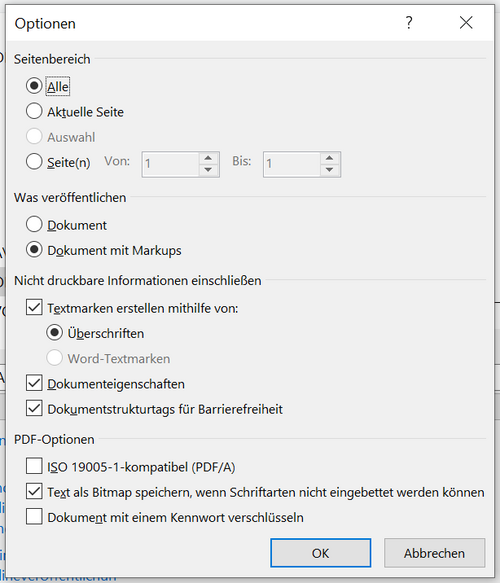This screenshot has height=583, width=500.
Task: Enable Dokument mit einem Kennwort verschlüsseln
Action: click(34, 517)
